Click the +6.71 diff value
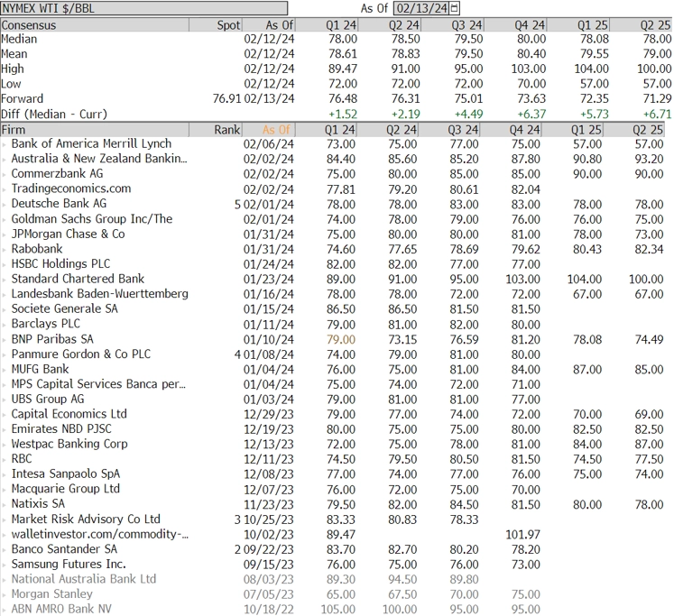This screenshot has height=616, width=674. (657, 115)
